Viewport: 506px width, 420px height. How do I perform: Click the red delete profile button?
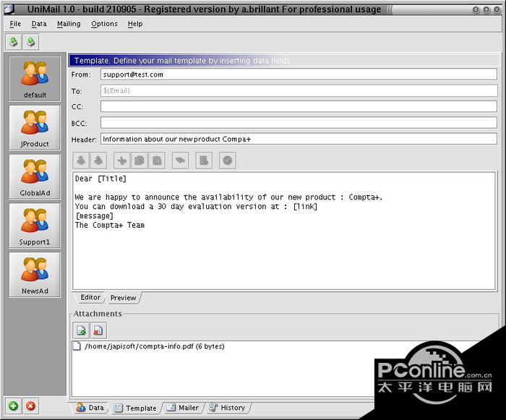(x=30, y=406)
